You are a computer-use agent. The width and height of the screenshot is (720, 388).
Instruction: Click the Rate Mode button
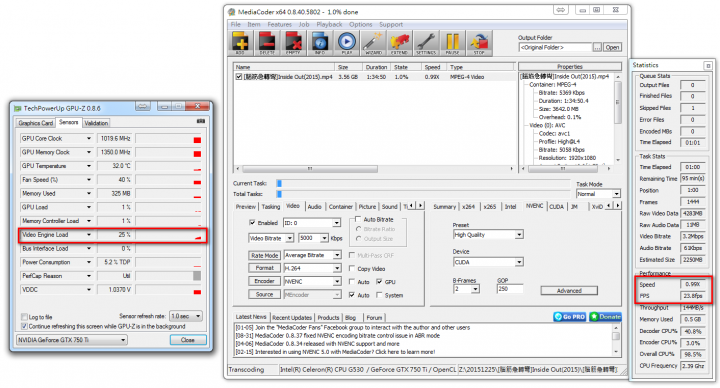click(264, 255)
